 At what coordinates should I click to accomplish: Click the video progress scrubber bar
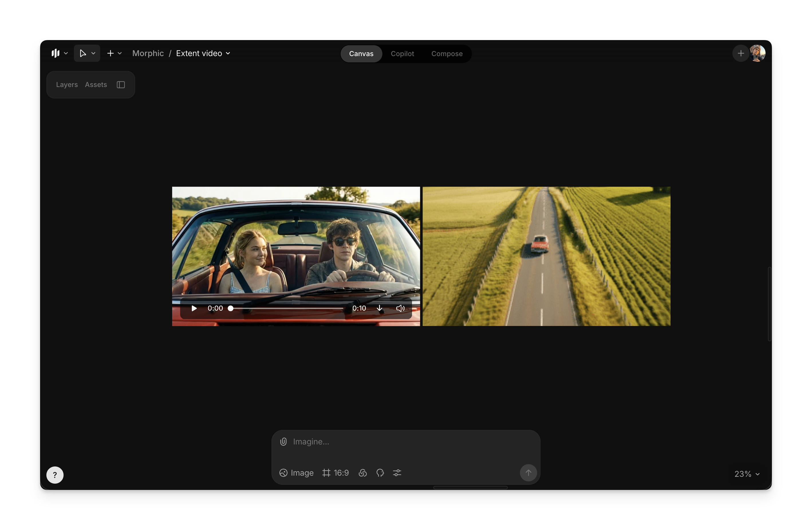coord(287,308)
